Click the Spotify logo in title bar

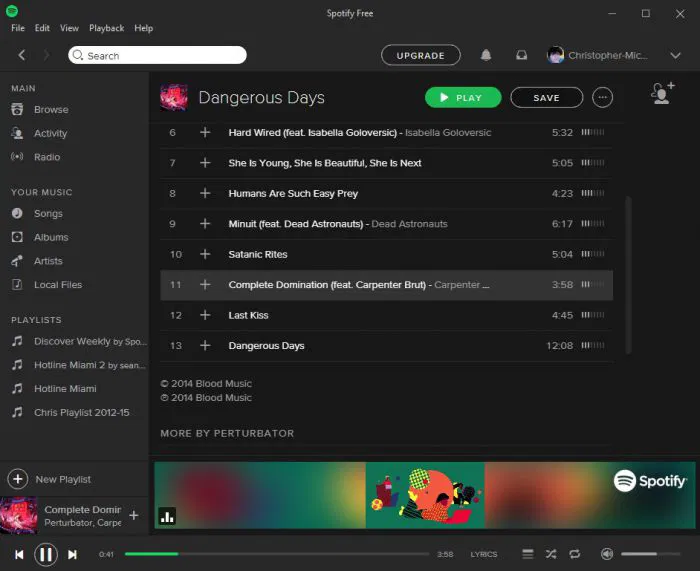click(x=12, y=11)
